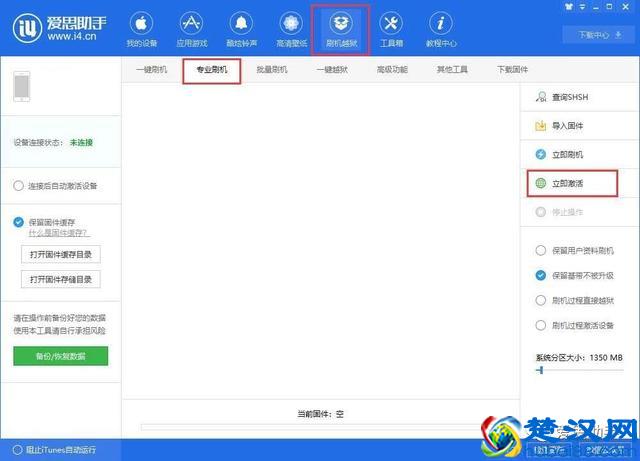Toggle 阻止iTunes自动运行 option
The width and height of the screenshot is (640, 461).
(54, 450)
